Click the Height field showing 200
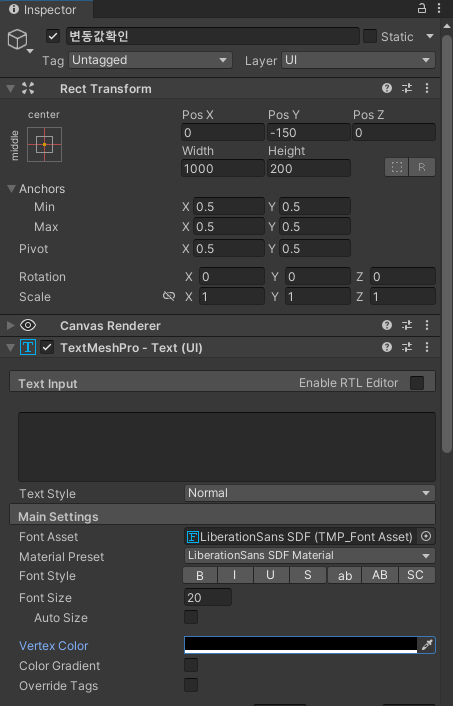 point(308,168)
